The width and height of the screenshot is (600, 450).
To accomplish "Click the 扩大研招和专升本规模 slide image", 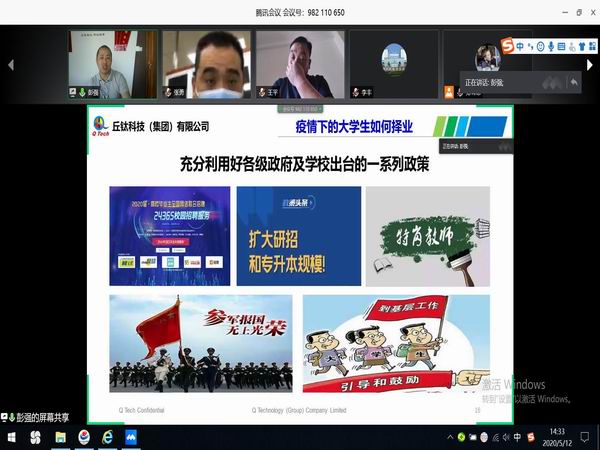I will point(299,236).
